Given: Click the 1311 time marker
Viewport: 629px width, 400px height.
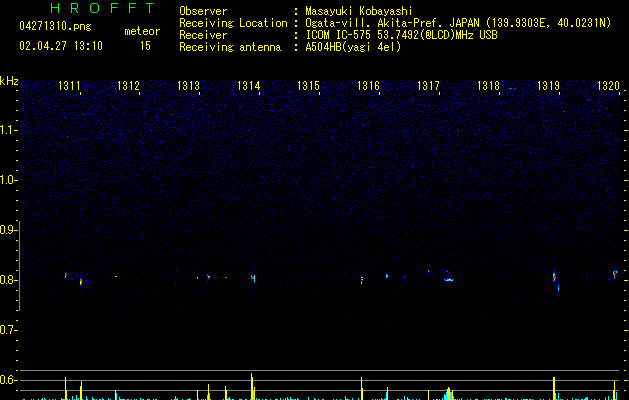Looking at the screenshot, I should pyautogui.click(x=69, y=86).
